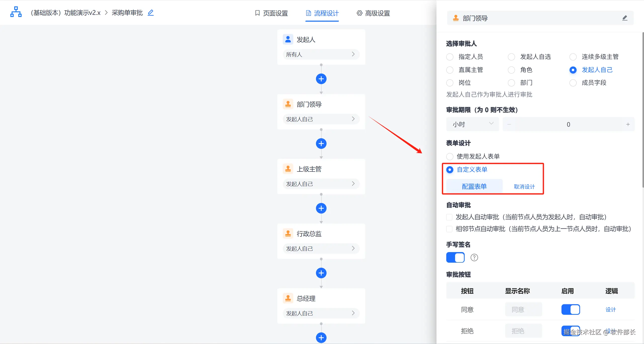Click edit icon in 部门领导 panel header
644x344 pixels.
tap(625, 18)
